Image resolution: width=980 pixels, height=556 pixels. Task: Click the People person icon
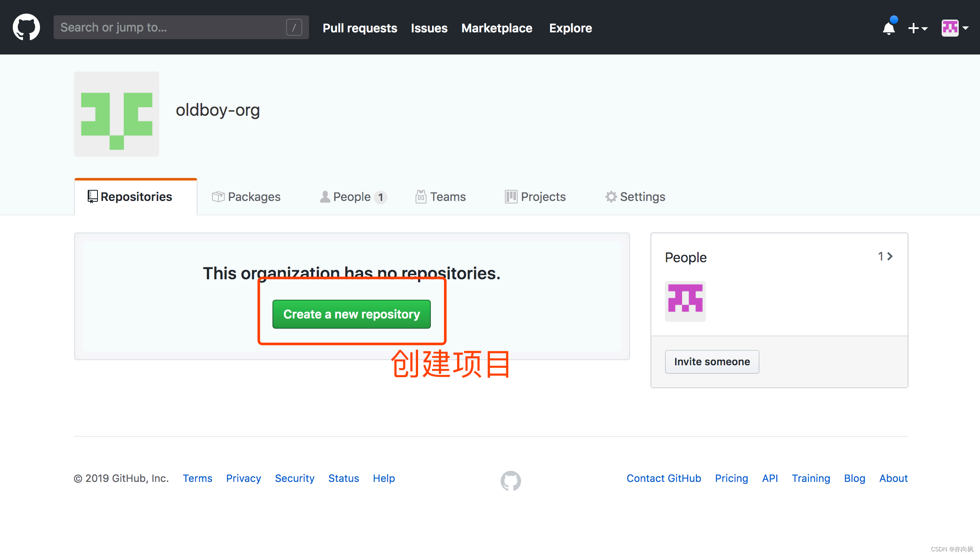(x=325, y=197)
